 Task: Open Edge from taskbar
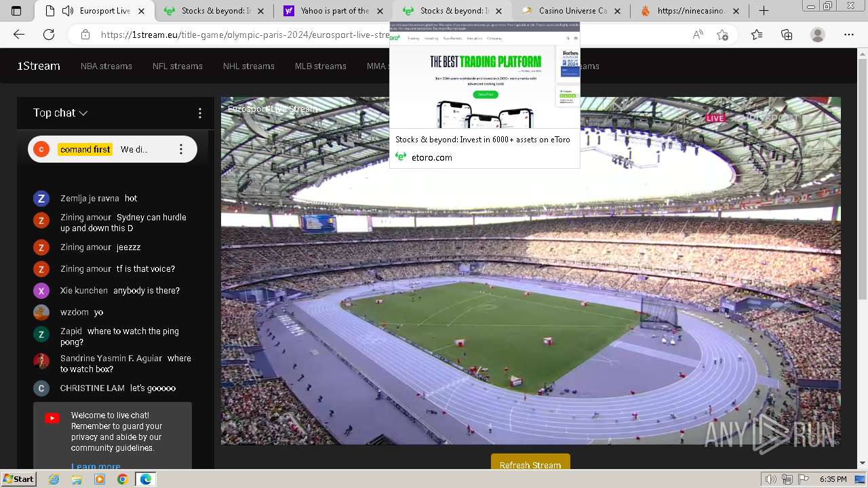pos(145,479)
